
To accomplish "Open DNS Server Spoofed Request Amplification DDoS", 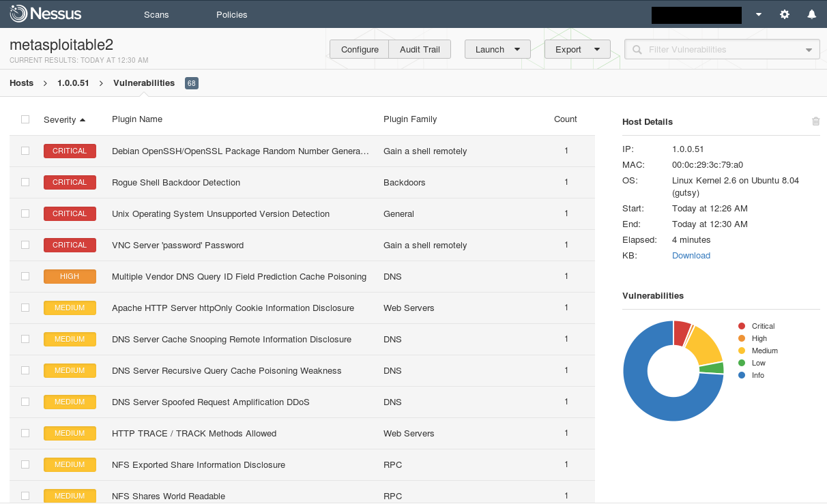I will pos(211,402).
